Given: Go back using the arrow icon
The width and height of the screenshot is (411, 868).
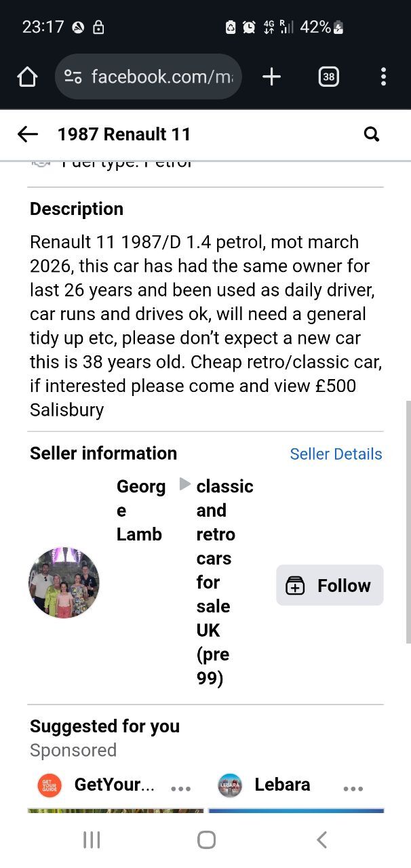Looking at the screenshot, I should point(28,134).
